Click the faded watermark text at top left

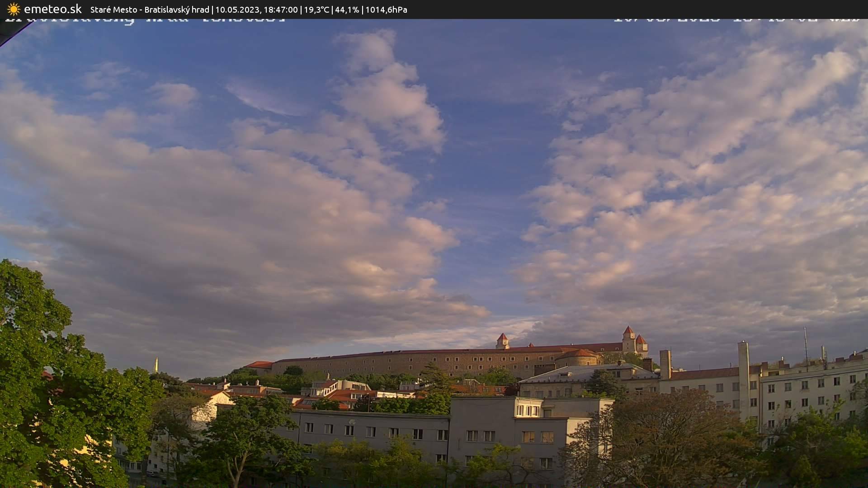(145, 19)
